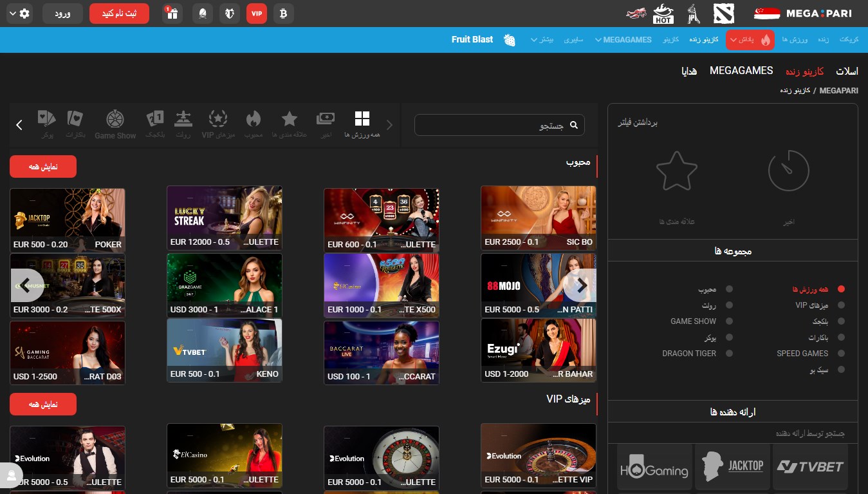Viewport: 868px width, 494px height.
Task: Select the DRAGON TIGER radio option
Action: (729, 353)
